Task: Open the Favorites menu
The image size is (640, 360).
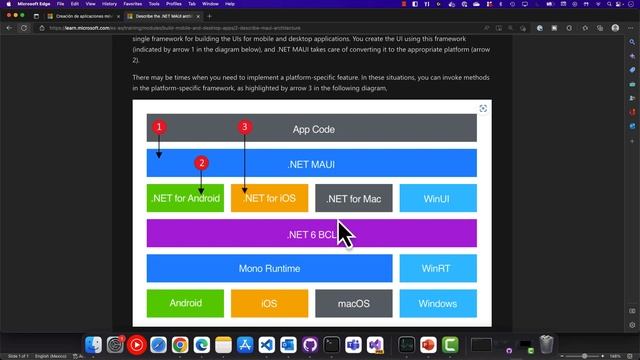Action: point(133,4)
